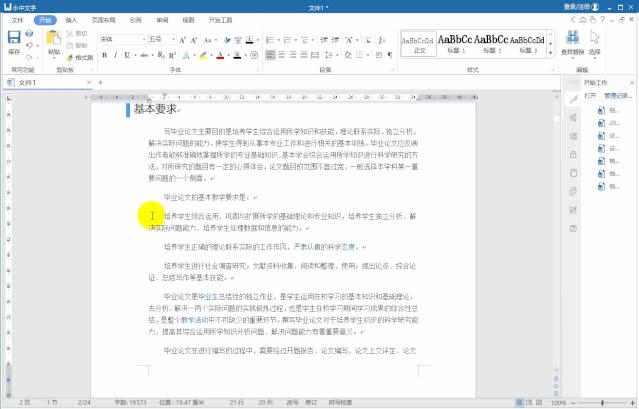Click the first file icon in the recent list
This screenshot has height=409, width=639.
[x=601, y=110]
